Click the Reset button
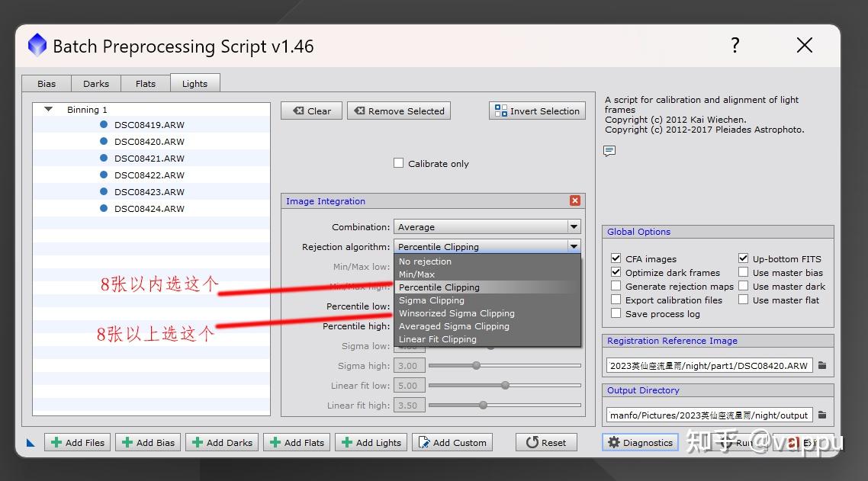 [546, 442]
